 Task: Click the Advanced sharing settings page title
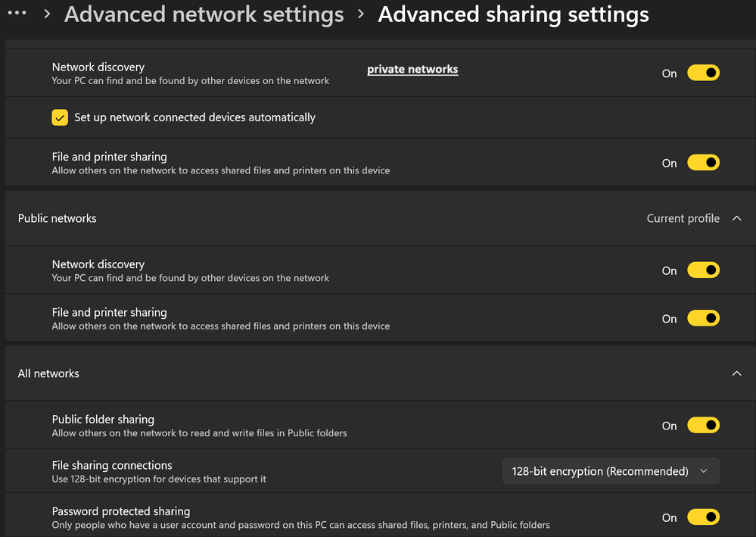point(513,14)
